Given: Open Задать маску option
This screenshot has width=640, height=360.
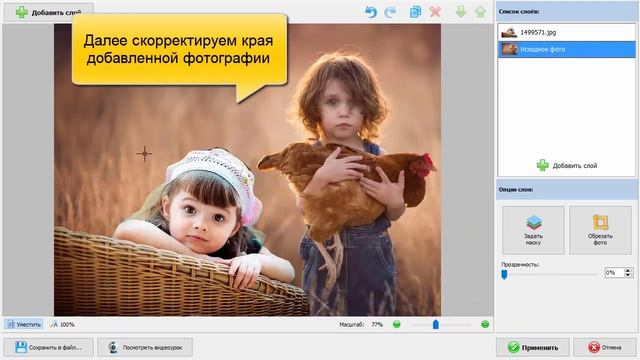Looking at the screenshot, I should click(533, 230).
